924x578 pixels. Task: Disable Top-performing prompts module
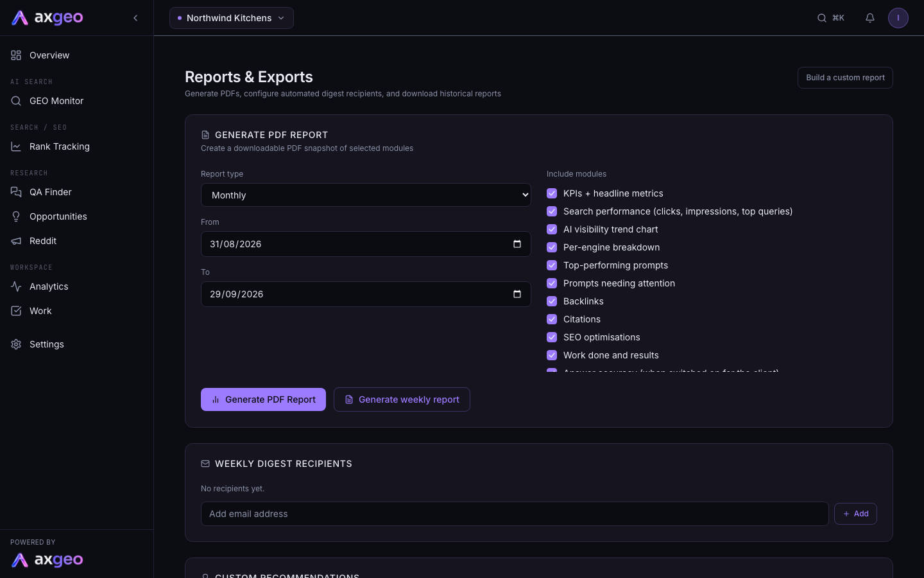[x=552, y=265]
